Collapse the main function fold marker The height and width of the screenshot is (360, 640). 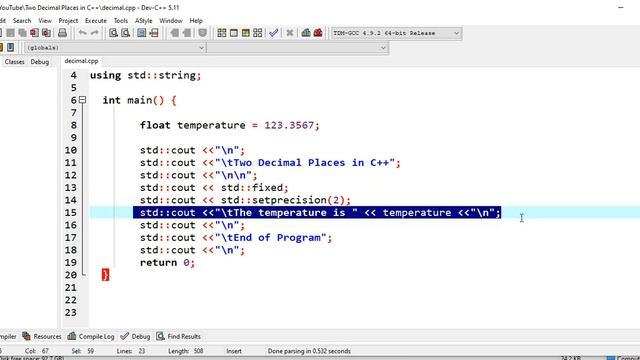tap(82, 100)
